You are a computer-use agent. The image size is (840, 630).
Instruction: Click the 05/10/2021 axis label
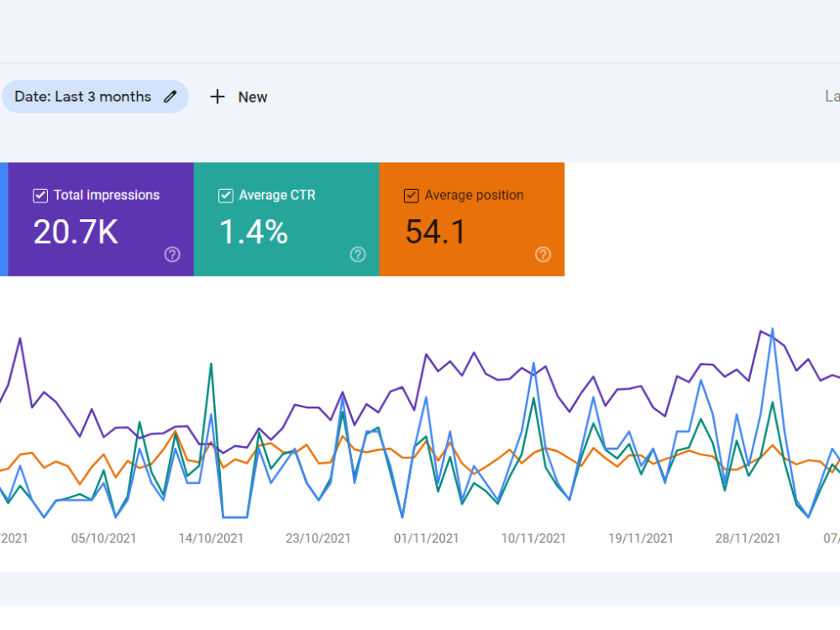pos(103,538)
